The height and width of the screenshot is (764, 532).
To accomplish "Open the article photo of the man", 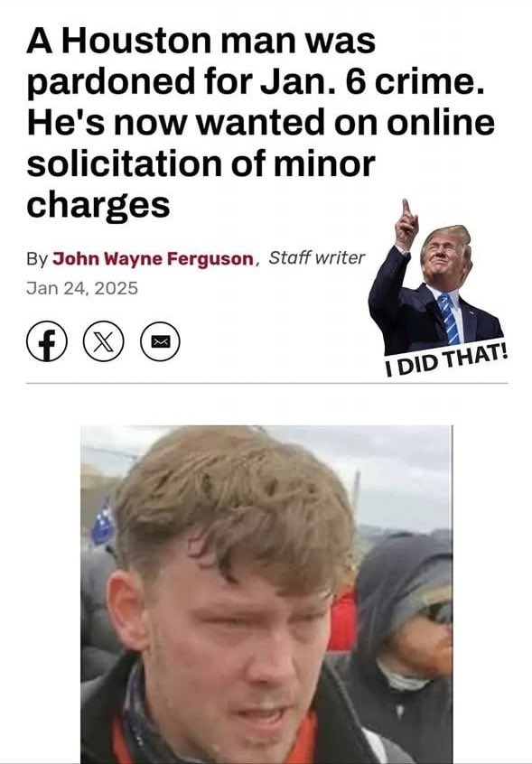I will (x=266, y=594).
